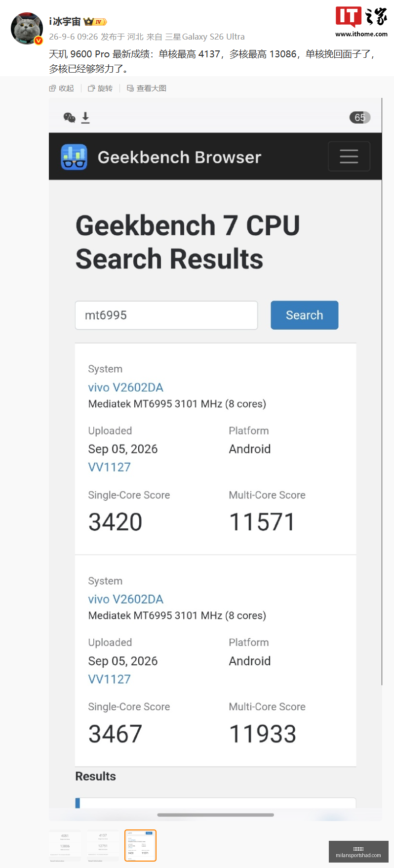Click author name i冰宇宙
Viewport: 394px width, 868px height.
pyautogui.click(x=65, y=22)
